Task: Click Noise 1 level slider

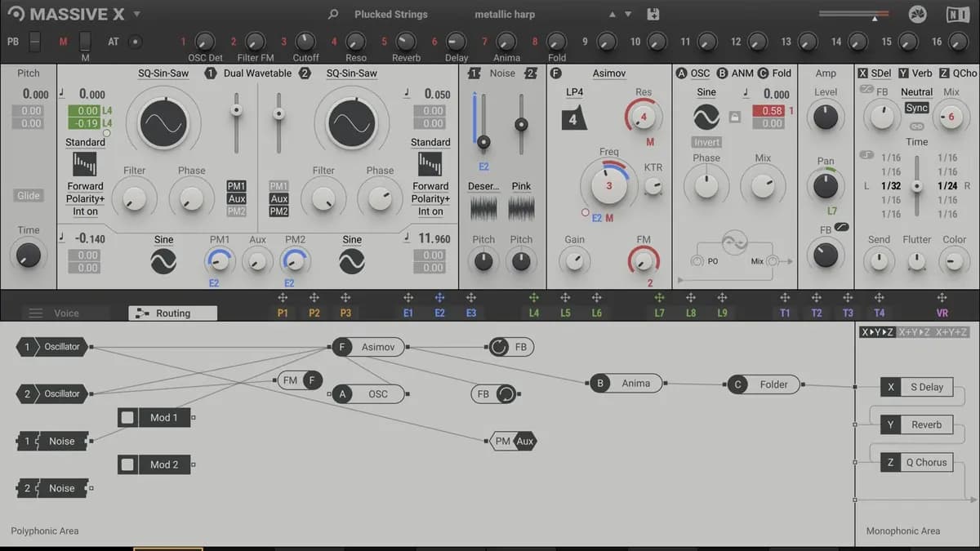Action: (483, 141)
